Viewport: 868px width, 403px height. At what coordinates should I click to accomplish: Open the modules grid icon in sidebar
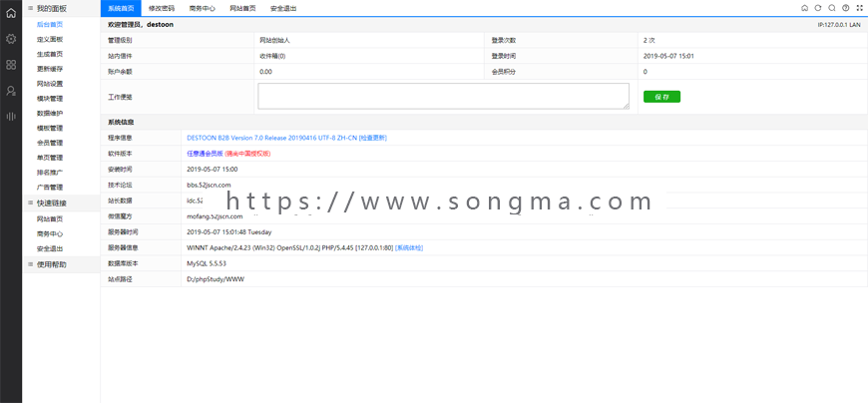pos(11,65)
